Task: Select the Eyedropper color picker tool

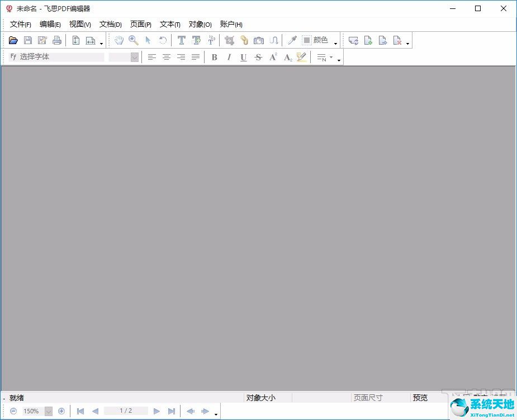Action: tap(292, 40)
